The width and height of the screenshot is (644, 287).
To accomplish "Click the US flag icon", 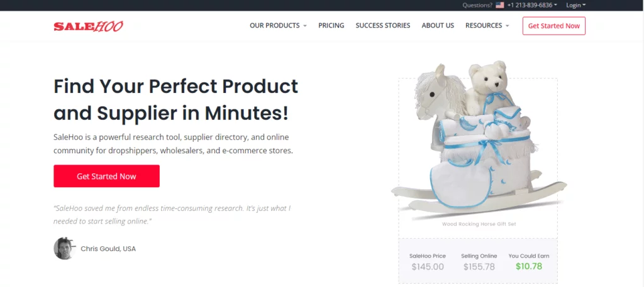I will tap(500, 5).
